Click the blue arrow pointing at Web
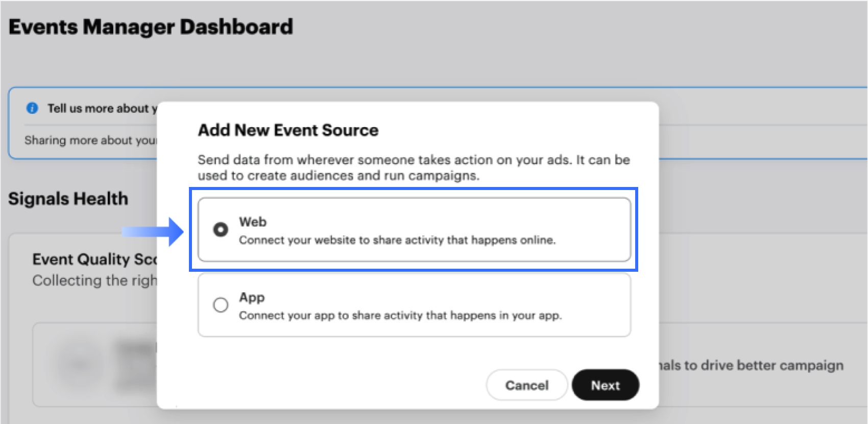Screen dimensions: 868x424 click(153, 232)
